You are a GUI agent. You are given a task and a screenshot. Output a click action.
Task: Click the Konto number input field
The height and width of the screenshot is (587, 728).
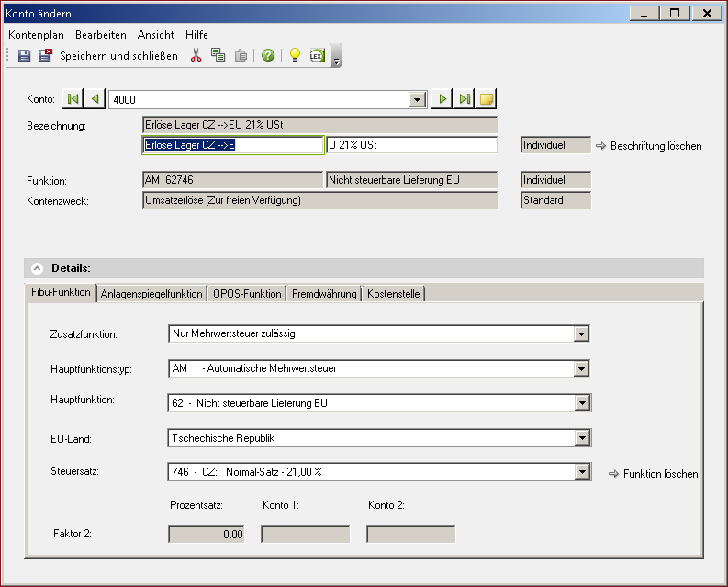pyautogui.click(x=259, y=99)
